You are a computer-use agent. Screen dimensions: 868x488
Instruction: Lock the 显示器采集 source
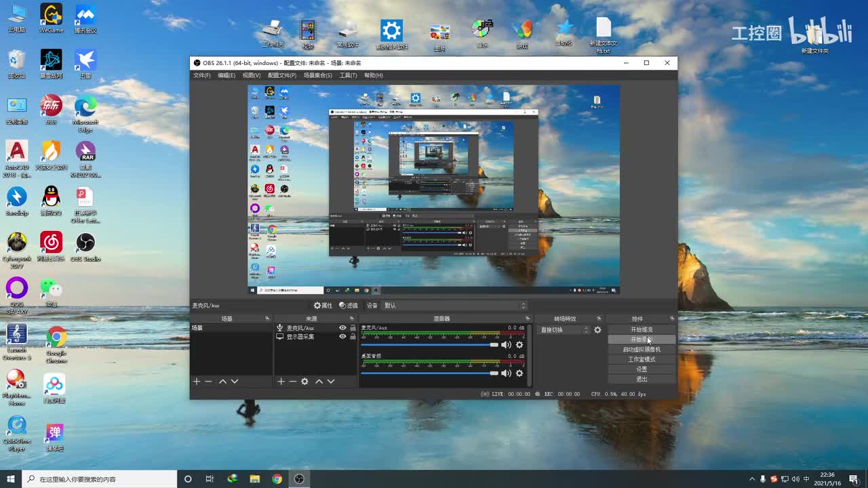[353, 337]
